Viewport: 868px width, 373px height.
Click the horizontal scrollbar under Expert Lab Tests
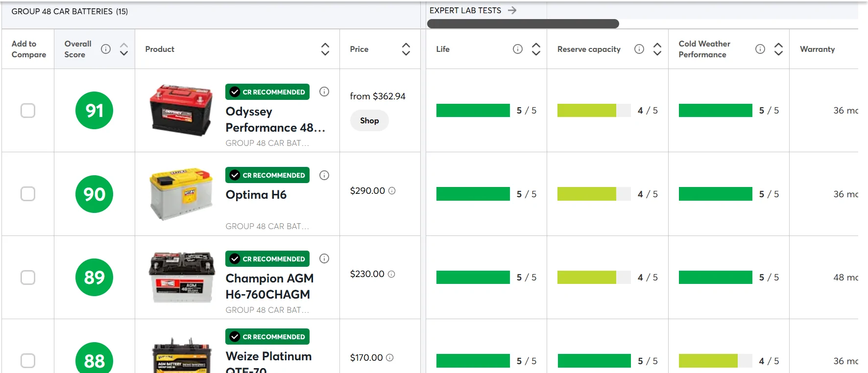tap(523, 23)
